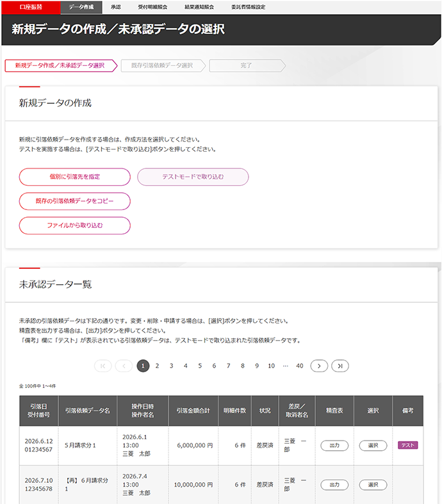Click the 口座振替 red tab
The width and height of the screenshot is (442, 504).
click(x=30, y=6)
